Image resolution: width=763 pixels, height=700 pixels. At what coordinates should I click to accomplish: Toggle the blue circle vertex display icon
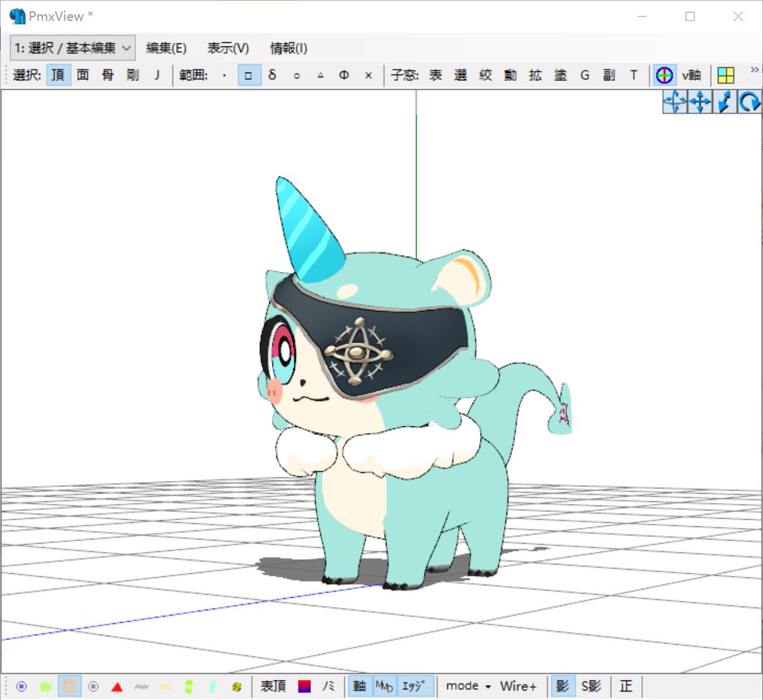pyautogui.click(x=22, y=687)
